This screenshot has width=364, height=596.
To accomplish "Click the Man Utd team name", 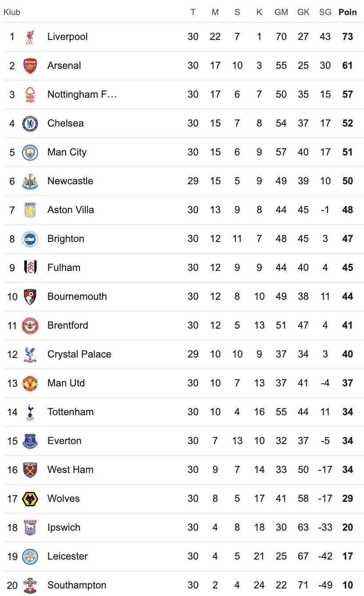I will (66, 383).
